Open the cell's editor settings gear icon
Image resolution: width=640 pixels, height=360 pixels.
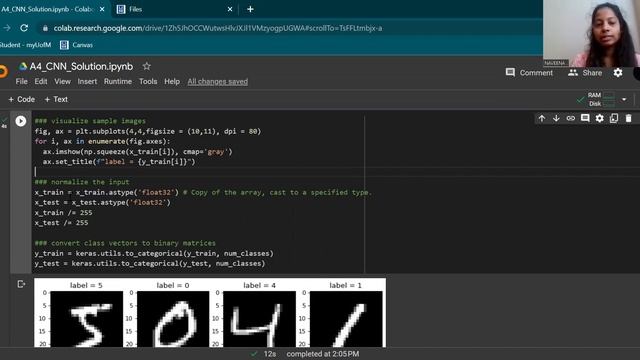[x=599, y=118]
